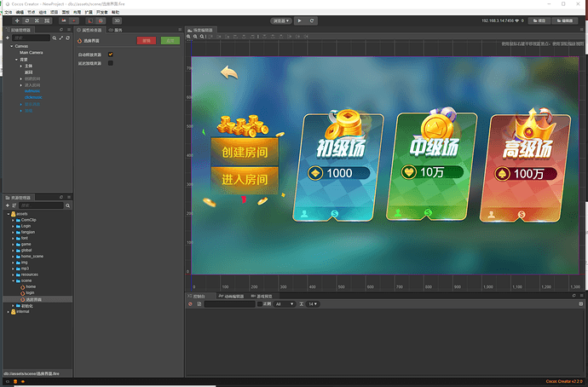588x387 pixels.
Task: Enable the second scene property checkbox
Action: 111,63
